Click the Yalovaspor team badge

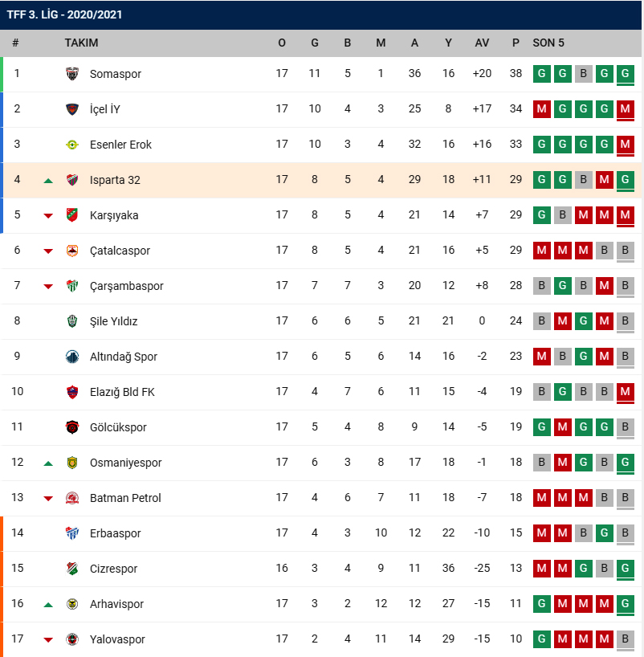[72, 639]
